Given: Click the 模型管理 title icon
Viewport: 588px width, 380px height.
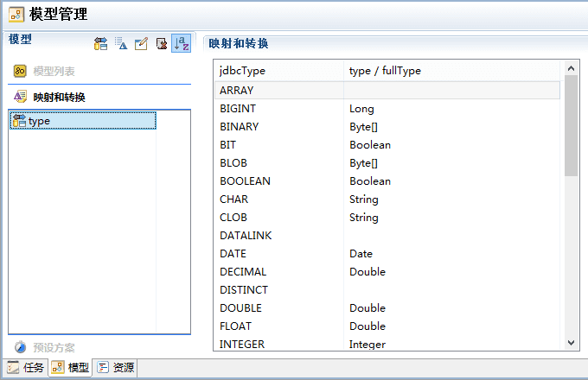Looking at the screenshot, I should click(16, 15).
